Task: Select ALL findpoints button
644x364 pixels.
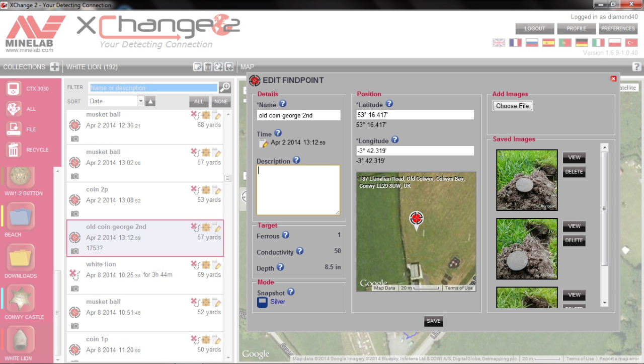Action: 199,101
